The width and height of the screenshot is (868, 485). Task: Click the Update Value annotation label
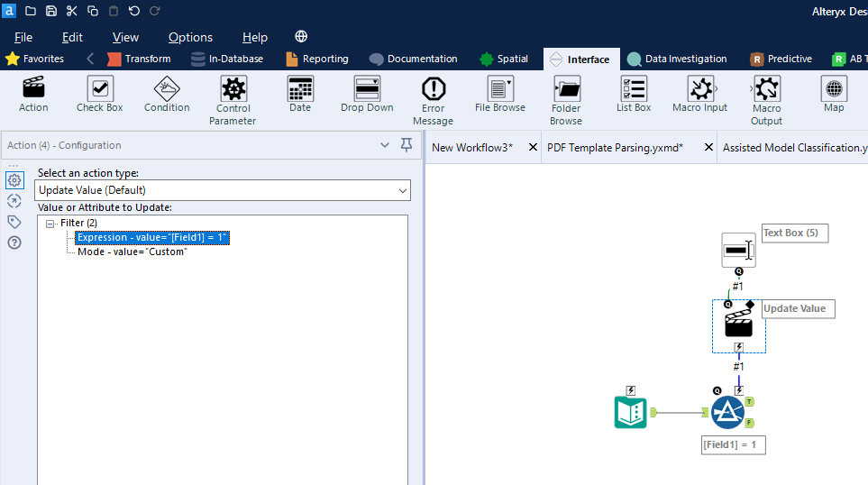pyautogui.click(x=798, y=309)
